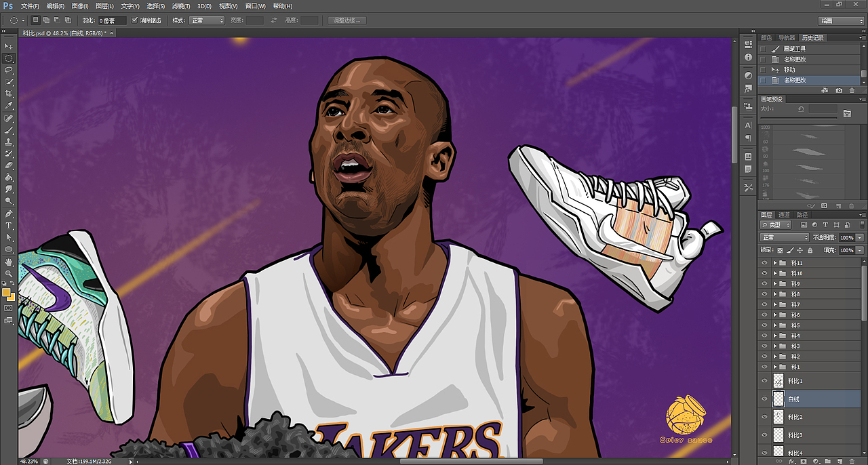This screenshot has height=465, width=868.
Task: Switch to the 导航器 navigator tab
Action: click(786, 38)
